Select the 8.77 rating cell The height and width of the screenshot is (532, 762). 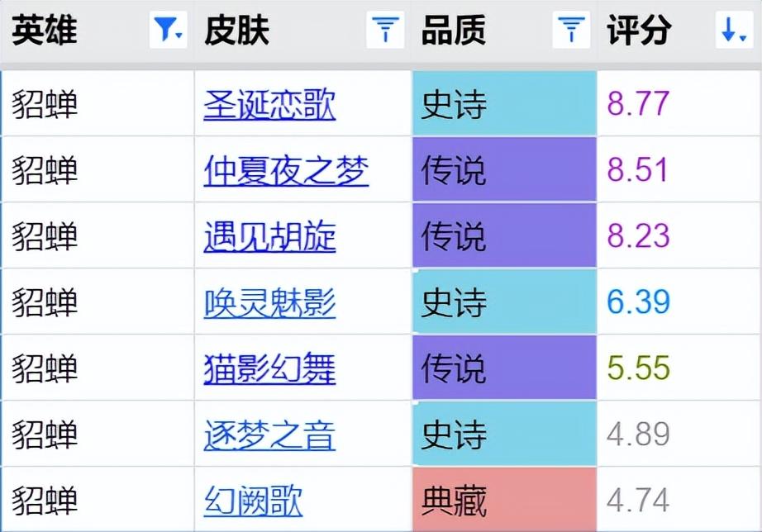(x=679, y=103)
